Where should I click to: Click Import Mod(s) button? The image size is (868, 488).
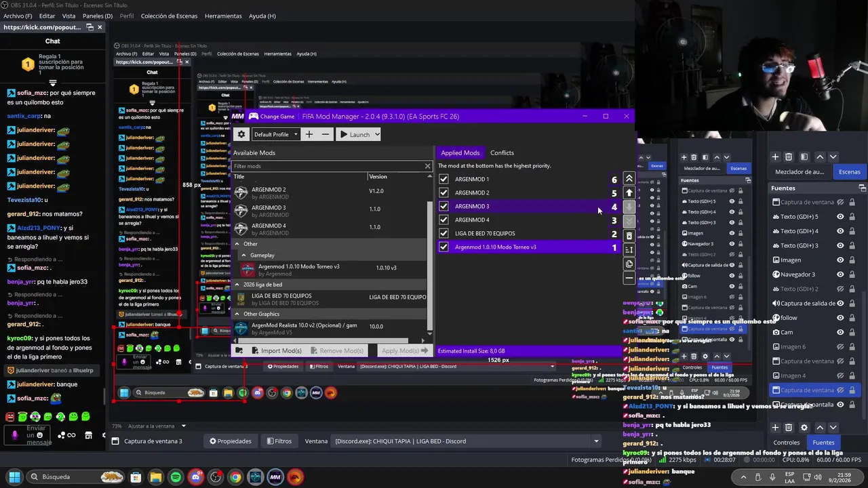point(275,350)
